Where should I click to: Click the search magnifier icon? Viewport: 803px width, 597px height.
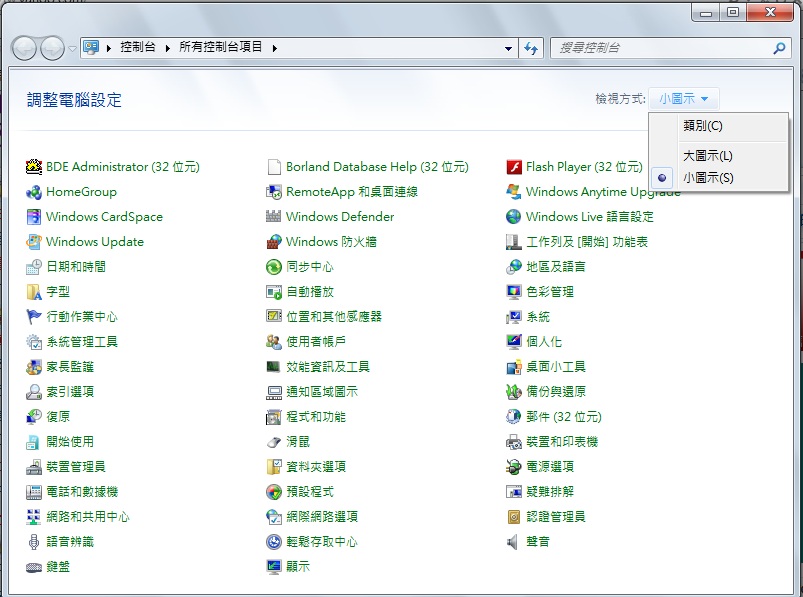coord(779,48)
